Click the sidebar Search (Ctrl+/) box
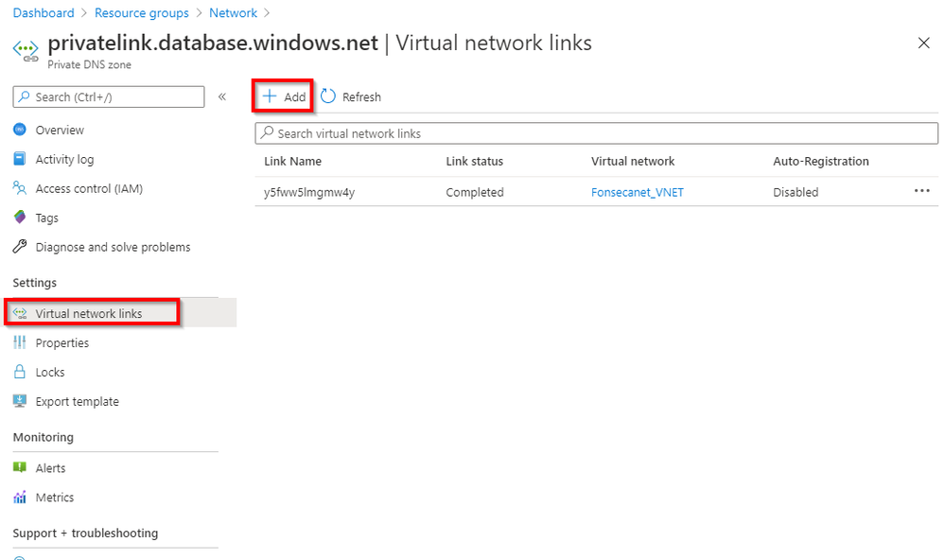The height and width of the screenshot is (560, 945). [109, 97]
